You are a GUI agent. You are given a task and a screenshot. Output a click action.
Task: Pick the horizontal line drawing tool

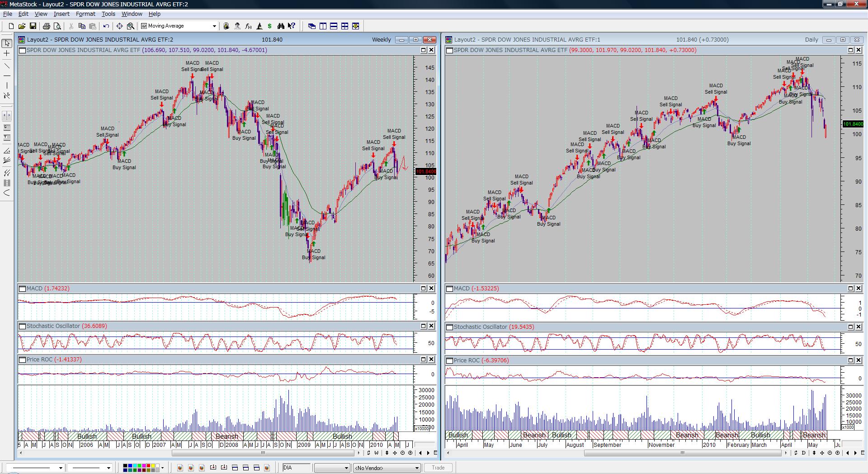pos(7,76)
